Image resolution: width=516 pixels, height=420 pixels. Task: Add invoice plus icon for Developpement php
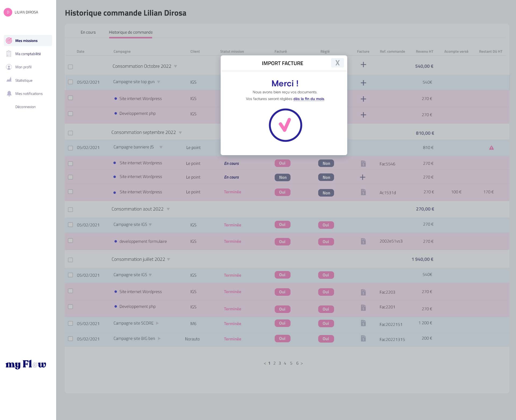[x=363, y=115]
